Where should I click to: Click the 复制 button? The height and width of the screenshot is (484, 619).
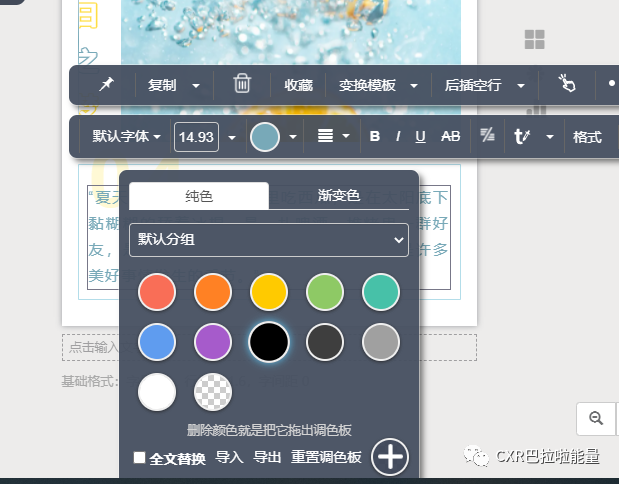162,85
